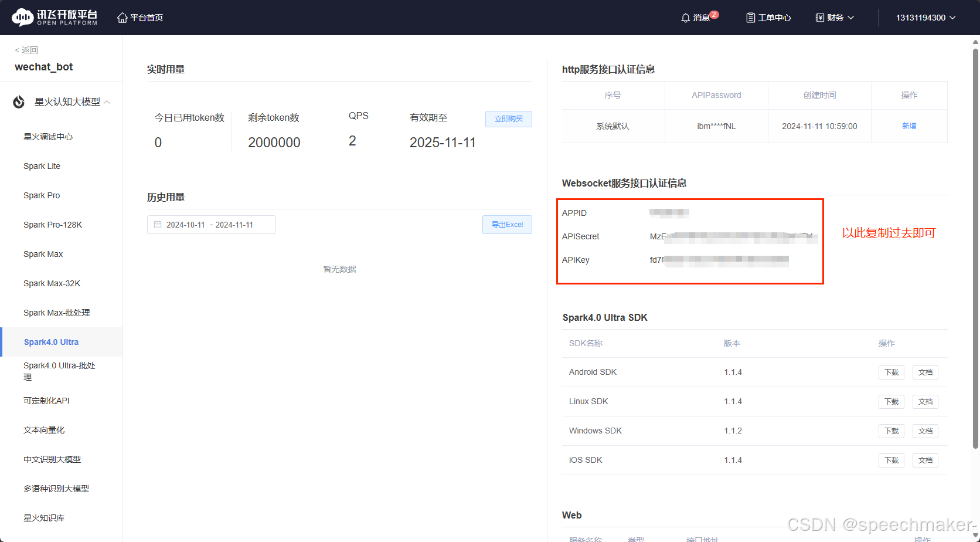Click the Spark flame icon in sidebar
The image size is (980, 542).
(x=19, y=102)
